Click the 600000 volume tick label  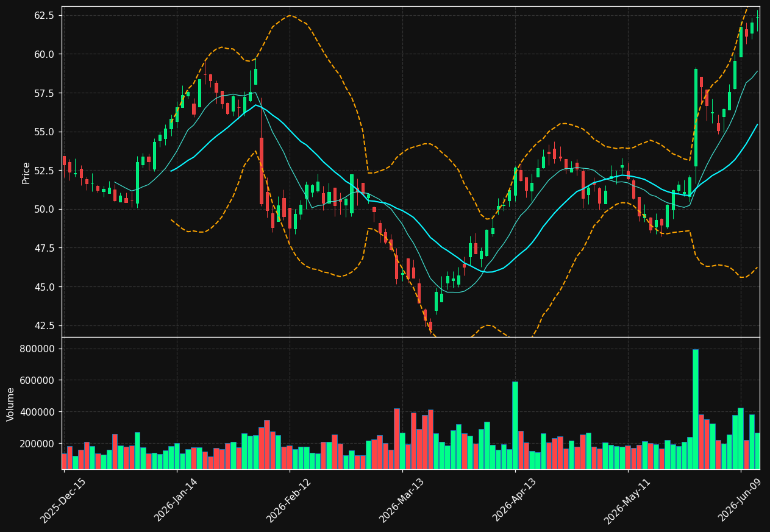(x=37, y=380)
